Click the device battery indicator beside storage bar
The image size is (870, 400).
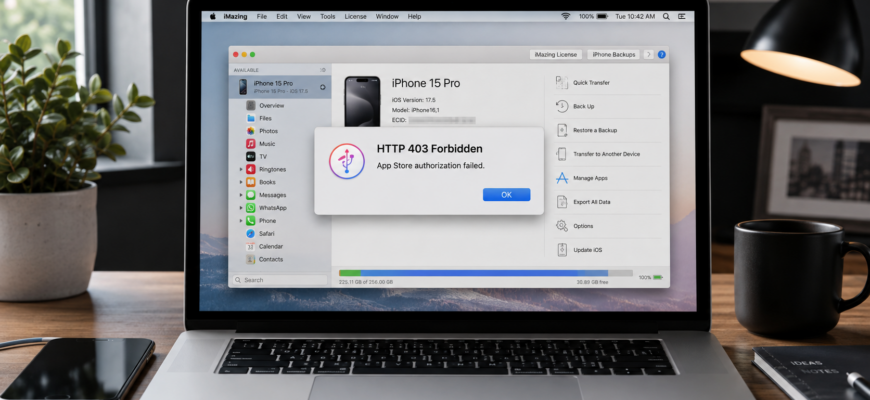651,277
